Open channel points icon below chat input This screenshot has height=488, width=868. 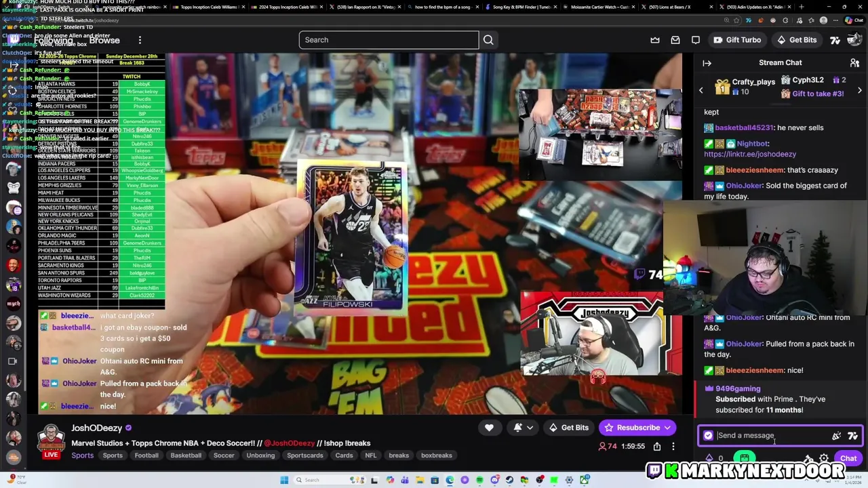coord(709,459)
